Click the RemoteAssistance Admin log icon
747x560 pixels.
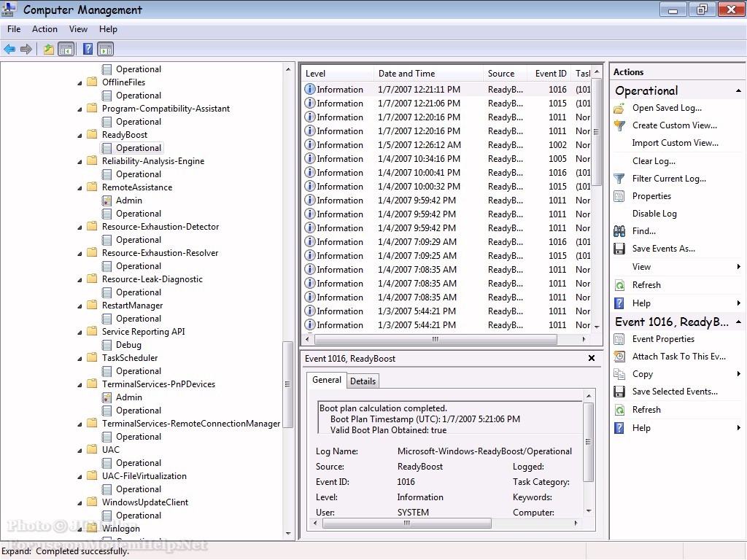pos(107,201)
